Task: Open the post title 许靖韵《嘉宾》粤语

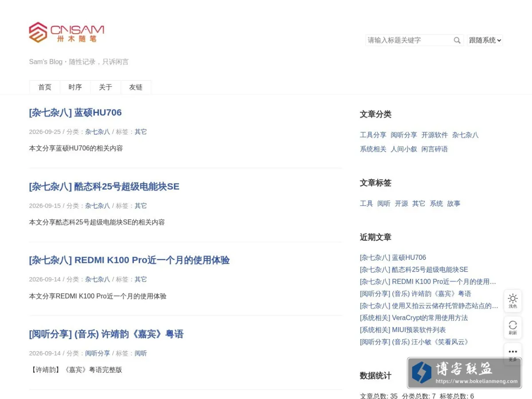Action: [x=106, y=334]
